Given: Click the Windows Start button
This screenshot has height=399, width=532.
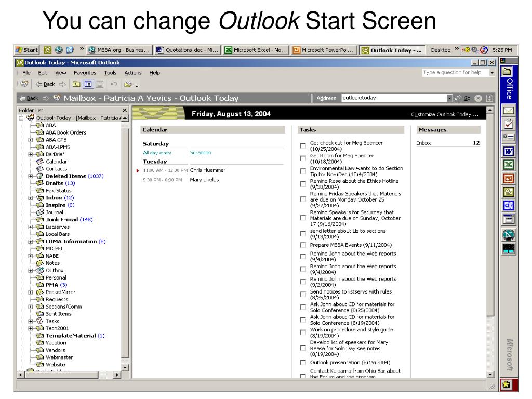Looking at the screenshot, I should [27, 50].
